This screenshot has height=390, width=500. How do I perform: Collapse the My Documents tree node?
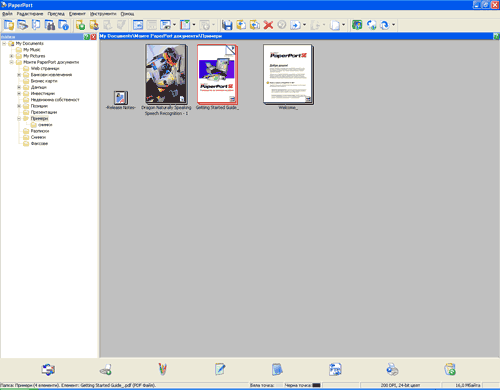click(4, 43)
